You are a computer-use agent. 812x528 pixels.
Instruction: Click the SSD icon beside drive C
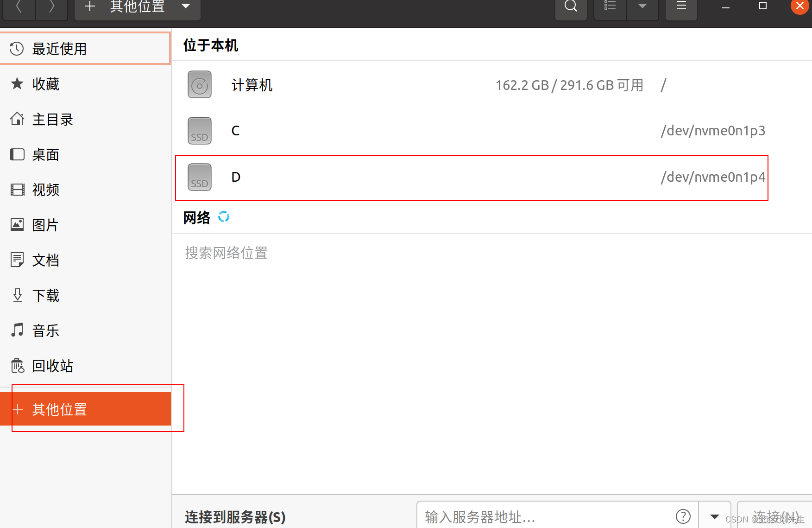(x=199, y=130)
